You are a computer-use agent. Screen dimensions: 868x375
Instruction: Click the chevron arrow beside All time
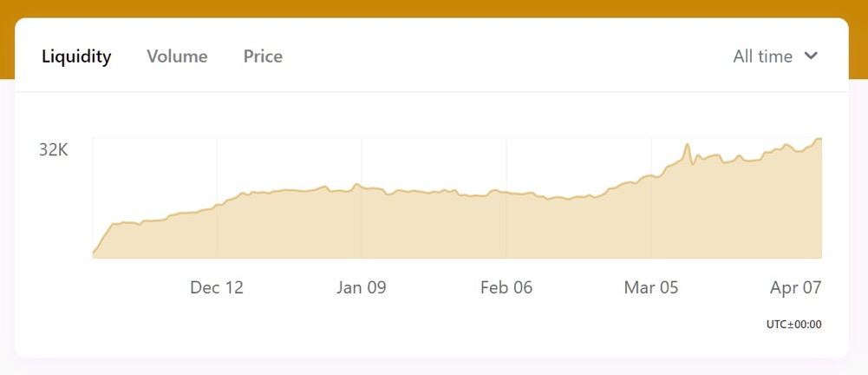coord(811,56)
